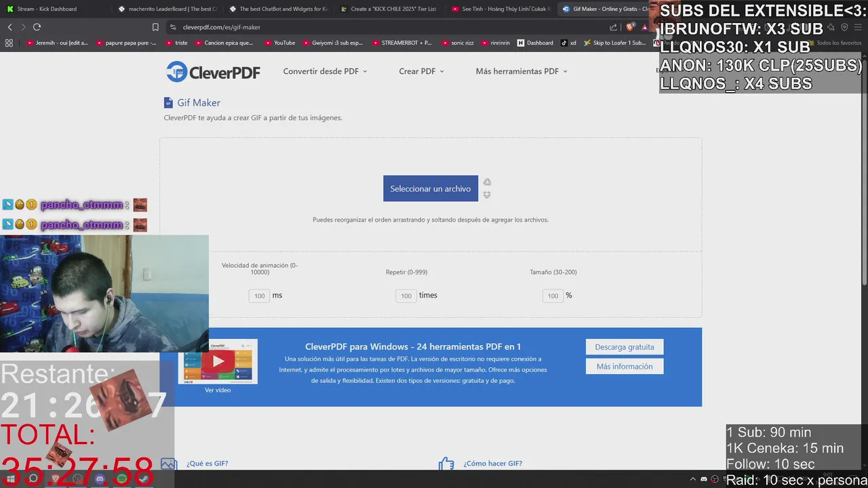Open the Cancion epica que bookmark
Image resolution: width=868 pixels, height=488 pixels.
click(x=224, y=43)
